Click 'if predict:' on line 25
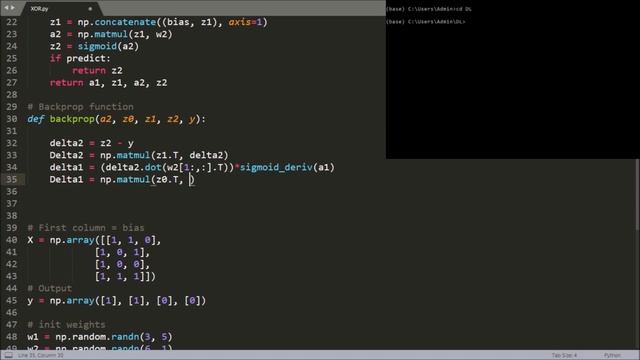640x360 pixels. (x=80, y=58)
